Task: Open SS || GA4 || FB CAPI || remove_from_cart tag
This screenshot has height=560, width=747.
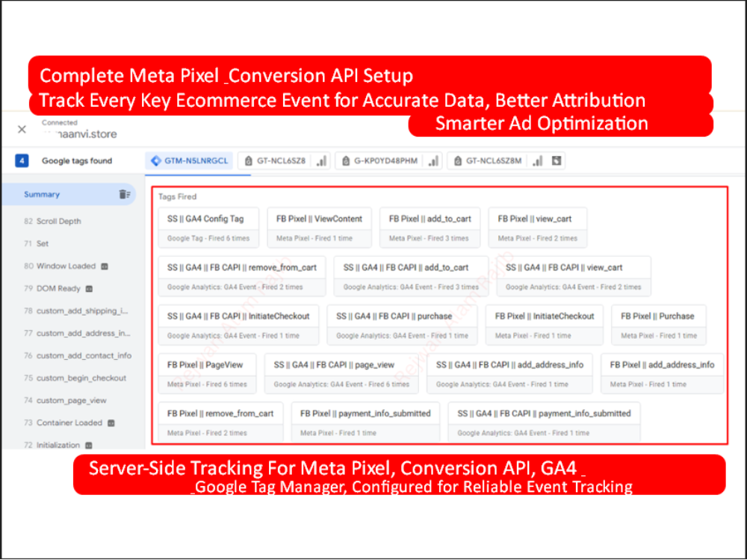Action: pos(242,276)
